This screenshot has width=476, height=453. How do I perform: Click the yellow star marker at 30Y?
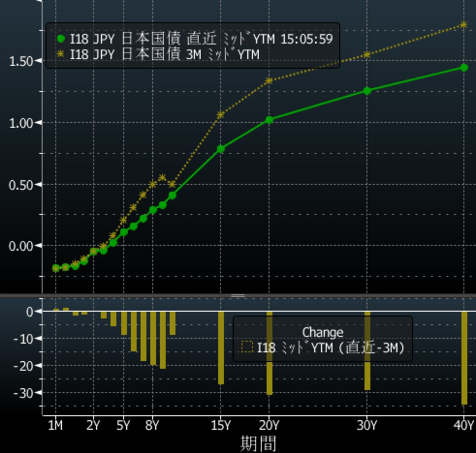[x=367, y=55]
